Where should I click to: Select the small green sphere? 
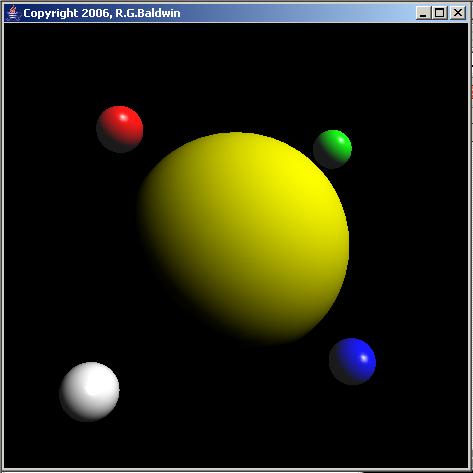332,149
